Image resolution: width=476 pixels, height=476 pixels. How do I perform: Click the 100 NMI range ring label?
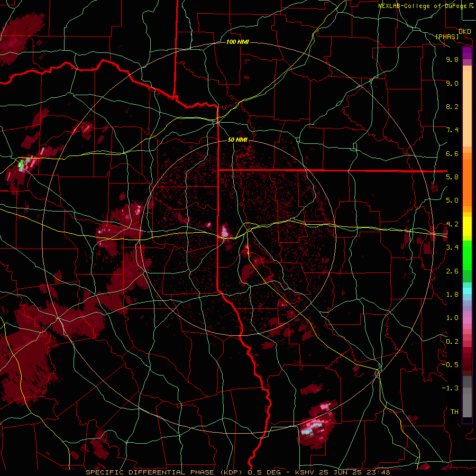[237, 42]
